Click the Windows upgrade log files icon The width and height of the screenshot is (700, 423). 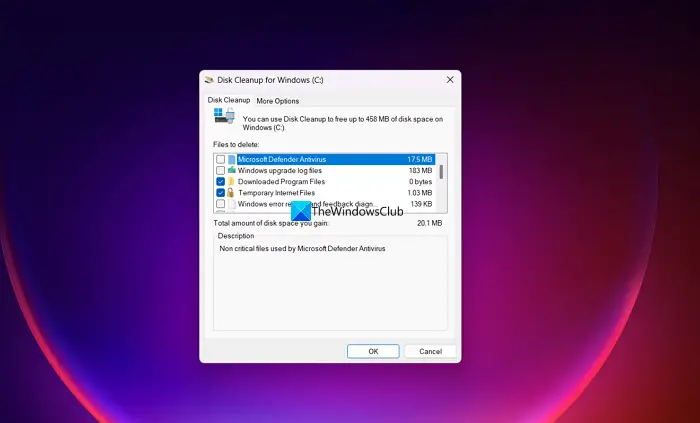[x=231, y=170]
